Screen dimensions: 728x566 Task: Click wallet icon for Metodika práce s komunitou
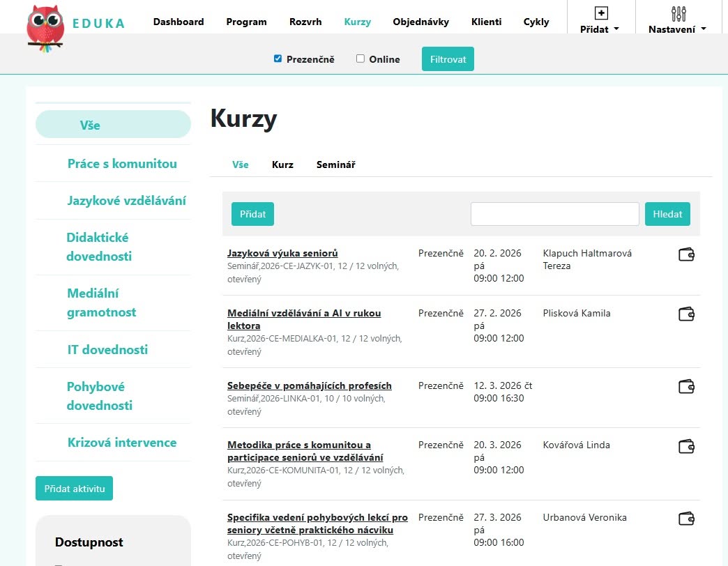[x=686, y=446]
